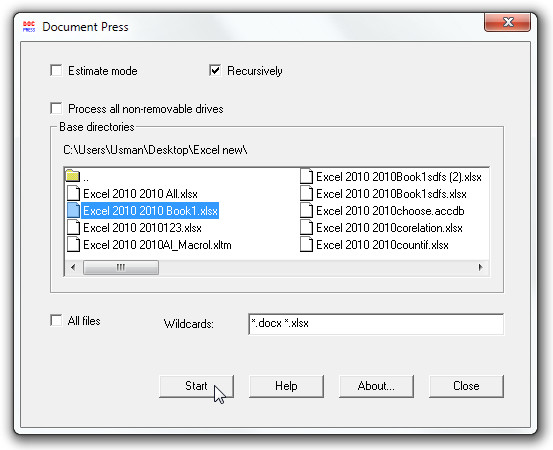553x450 pixels.
Task: Select Excel 2010 2010Book1sdfs.xlsx file
Action: 391,194
